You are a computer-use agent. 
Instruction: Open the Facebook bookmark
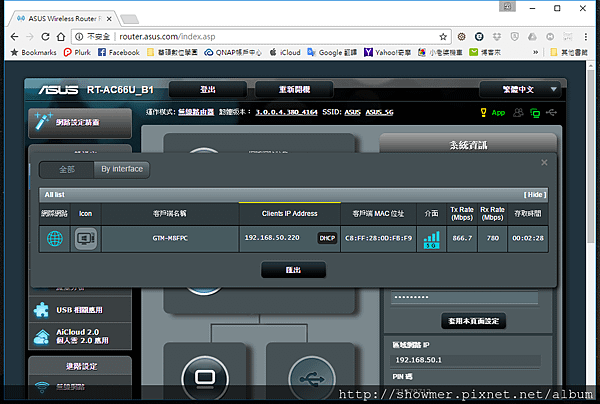tap(119, 52)
